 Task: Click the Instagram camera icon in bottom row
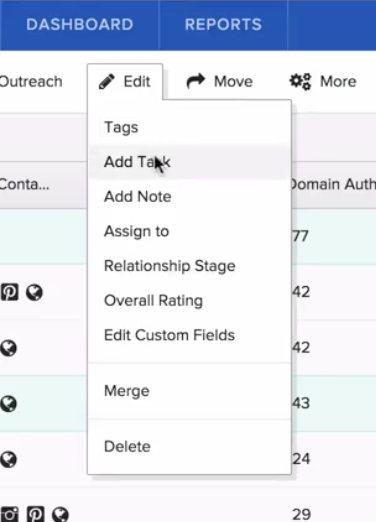pos(10,514)
